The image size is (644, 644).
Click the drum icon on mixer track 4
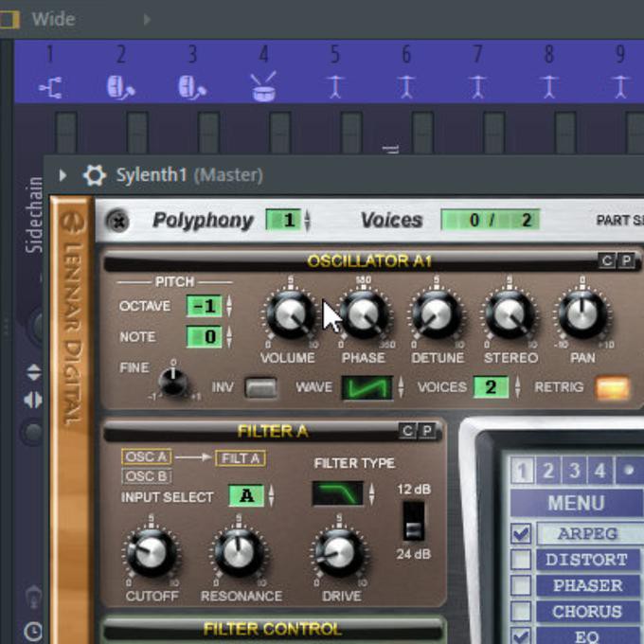coord(264,87)
